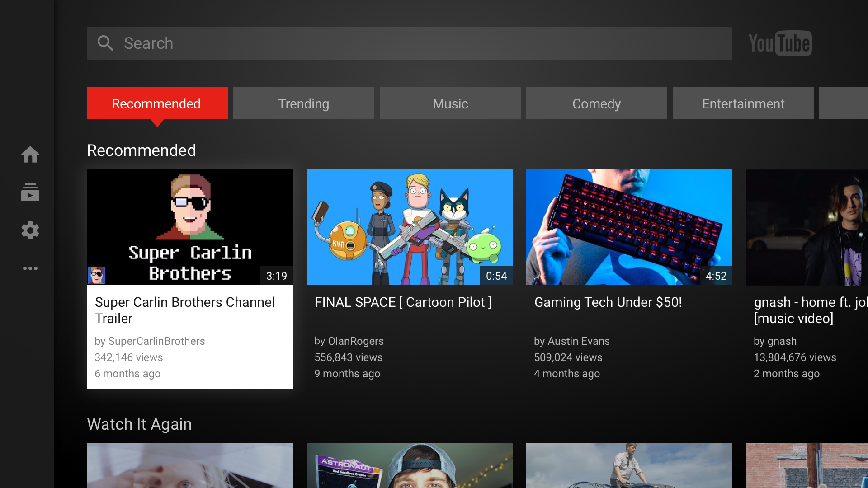868x488 pixels.
Task: Click the Subscriptions feed icon
Action: click(30, 192)
